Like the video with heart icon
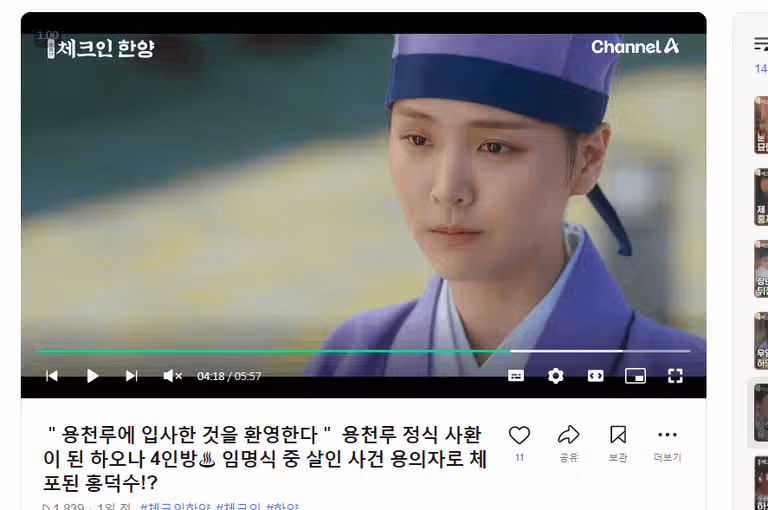This screenshot has height=510, width=768. click(519, 435)
